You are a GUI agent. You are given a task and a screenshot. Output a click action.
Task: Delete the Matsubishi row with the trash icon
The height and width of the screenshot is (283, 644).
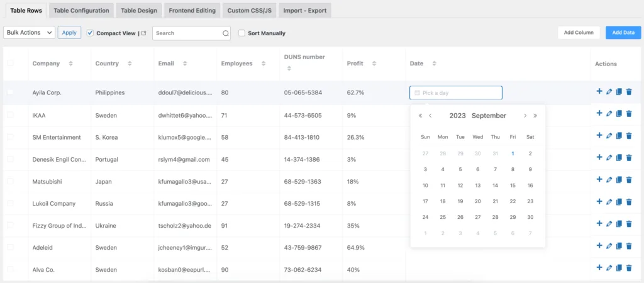click(x=629, y=179)
